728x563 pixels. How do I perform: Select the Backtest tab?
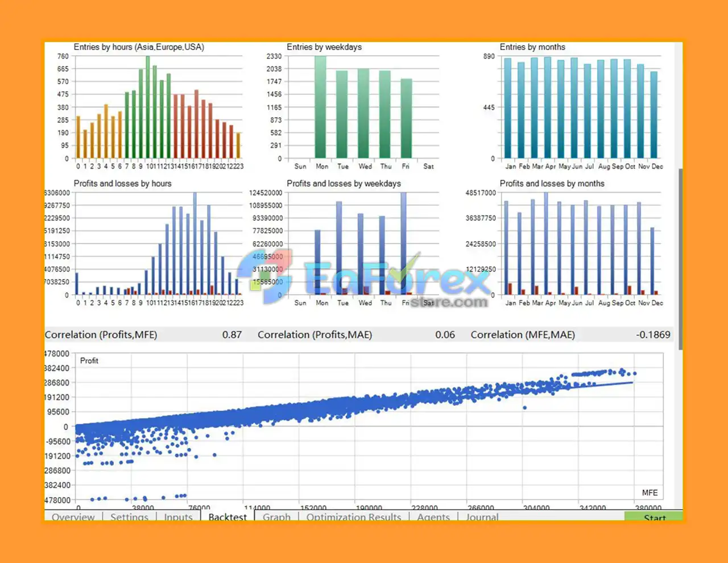pos(227,516)
